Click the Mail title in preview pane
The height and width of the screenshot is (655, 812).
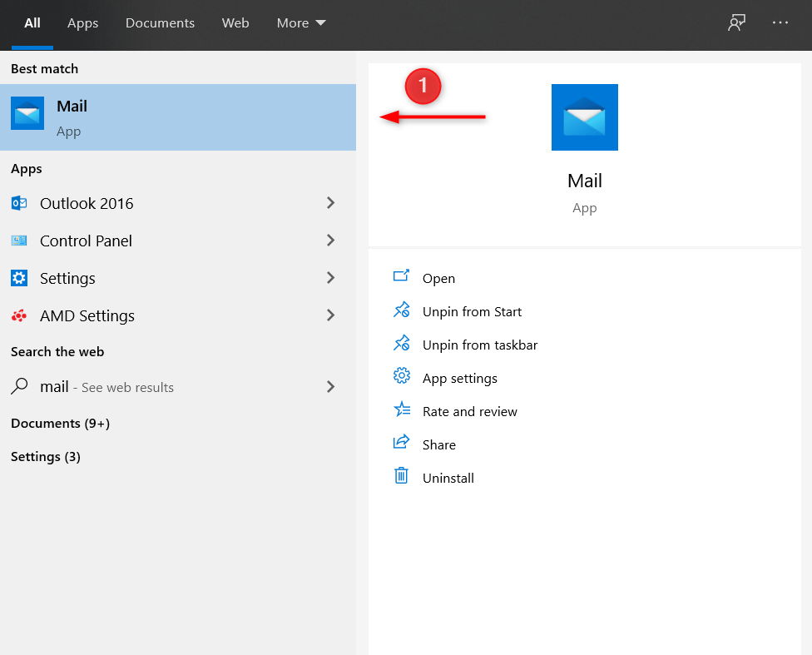[x=585, y=181]
